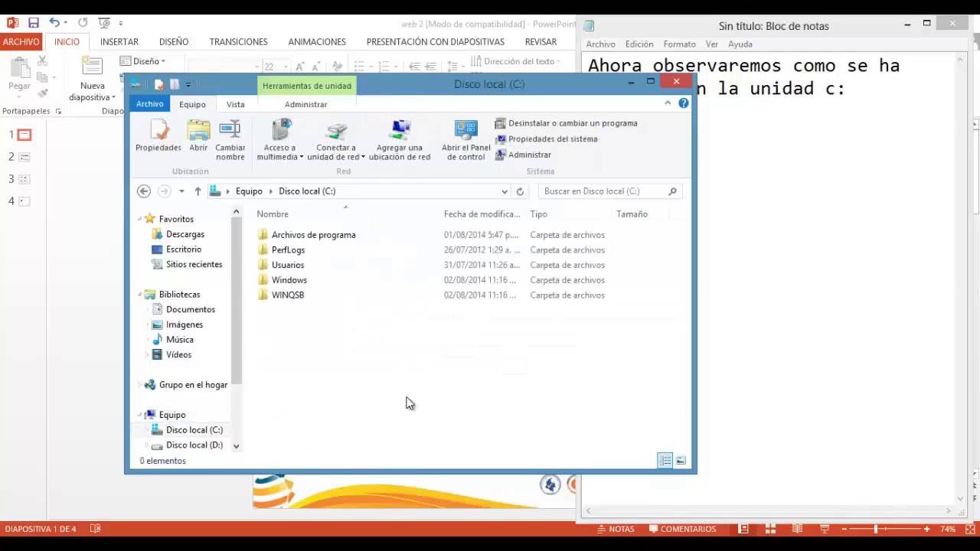The width and height of the screenshot is (980, 551).
Task: Click zoom in plus button
Action: pos(926,529)
